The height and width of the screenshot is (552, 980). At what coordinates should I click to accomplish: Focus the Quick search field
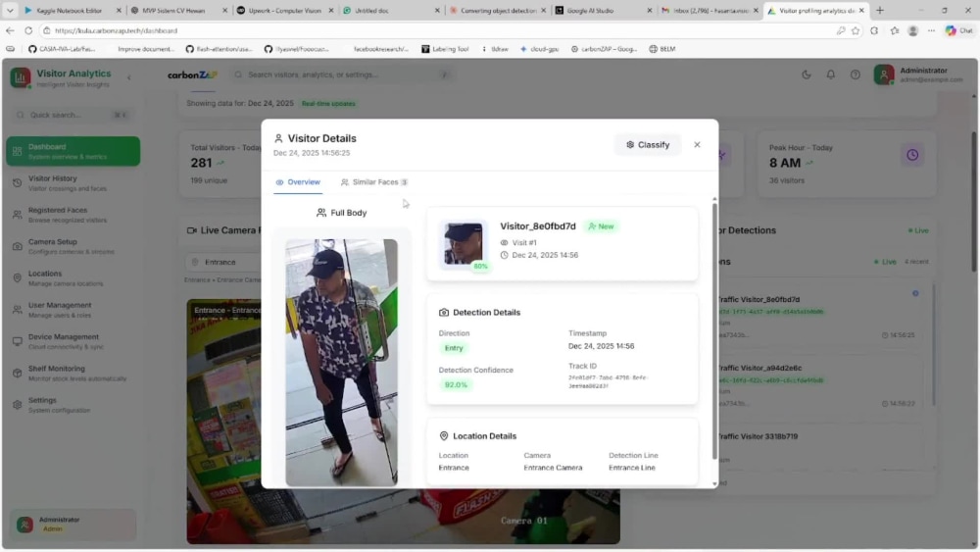coord(72,115)
